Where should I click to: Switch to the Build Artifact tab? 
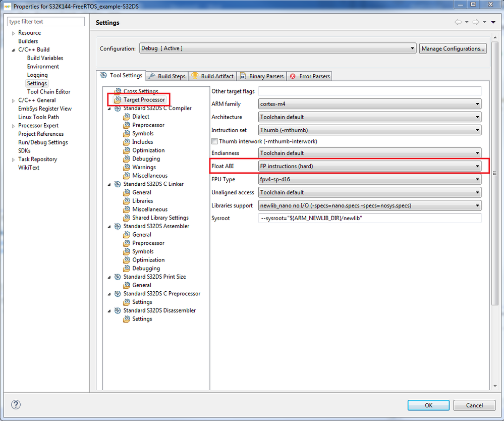[x=212, y=76]
